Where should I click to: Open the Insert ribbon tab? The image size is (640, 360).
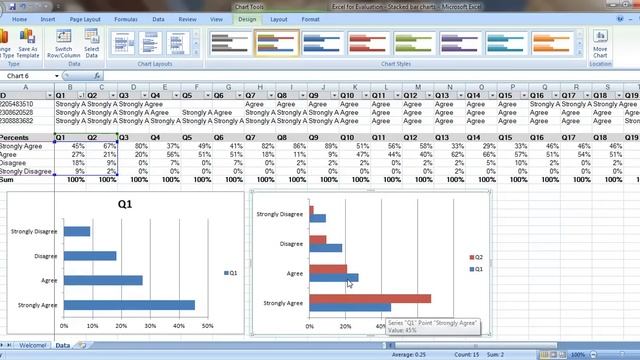pos(48,19)
